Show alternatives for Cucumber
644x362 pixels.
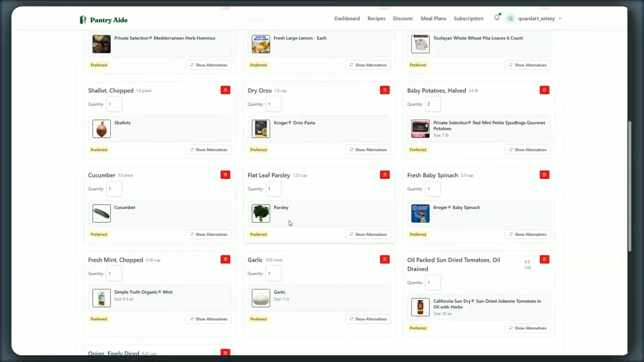coord(209,234)
